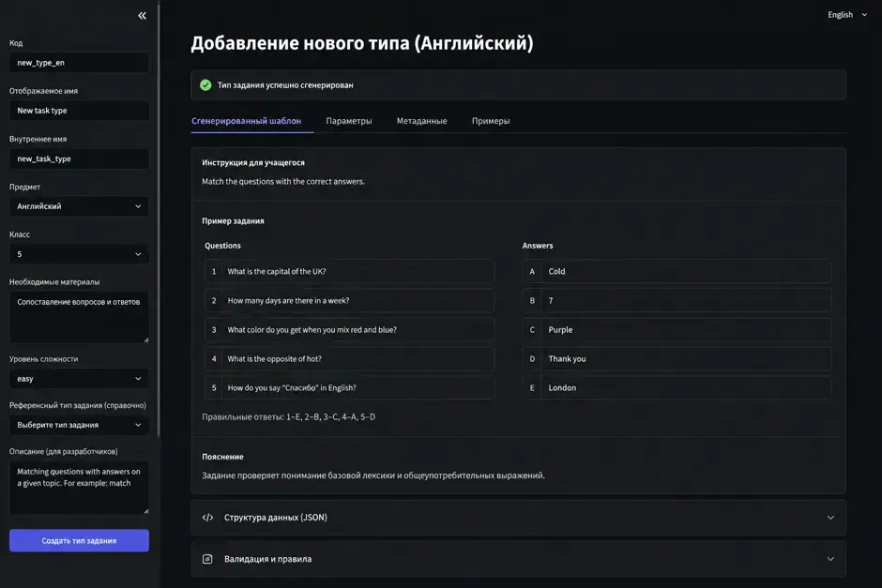Click the sidebar vertical scrollbar

(160, 219)
